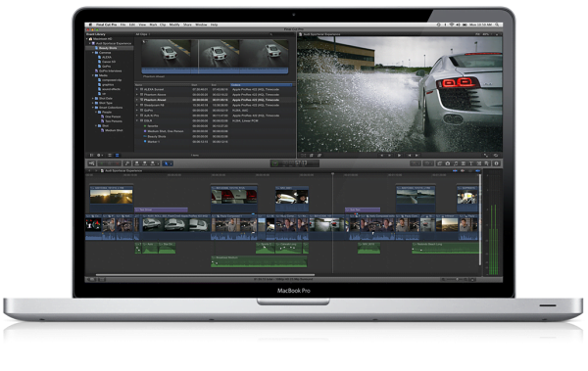588x371 pixels.
Task: Select the arrow Select tool in toolbar
Action: (x=167, y=163)
